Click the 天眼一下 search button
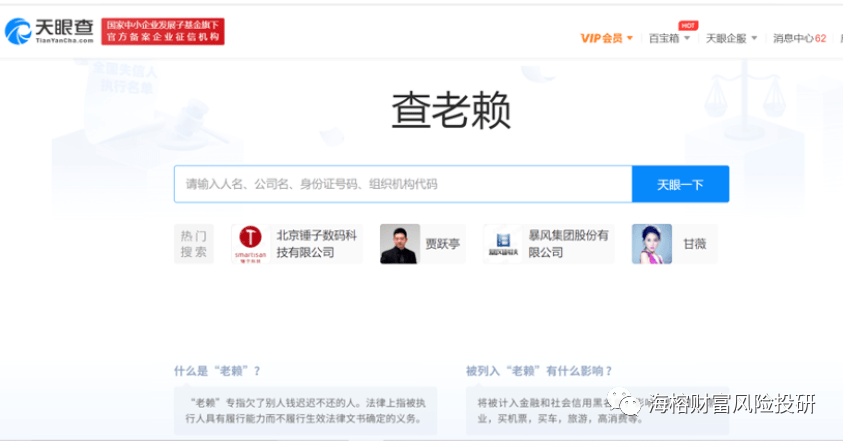843x441 pixels. [x=680, y=184]
